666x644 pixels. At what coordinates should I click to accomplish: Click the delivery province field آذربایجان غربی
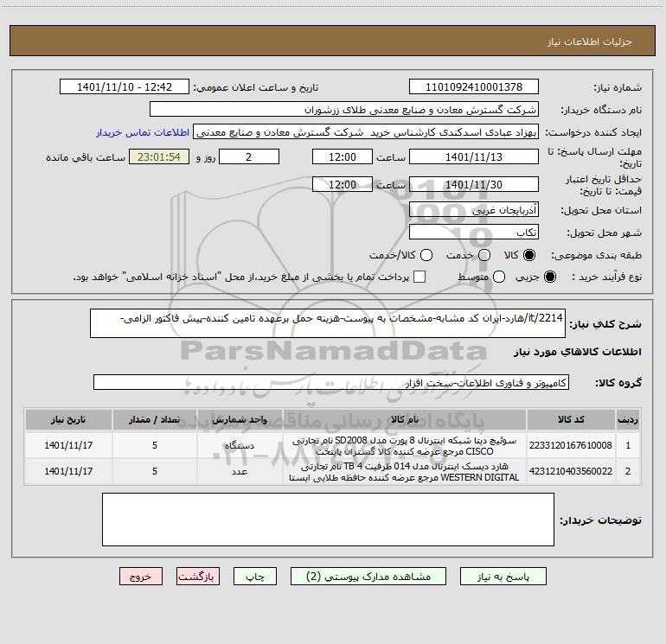(474, 209)
